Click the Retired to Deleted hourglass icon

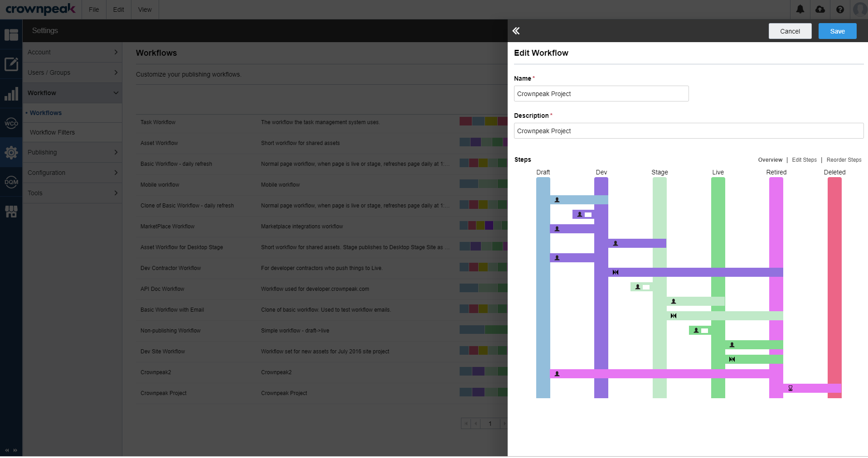pyautogui.click(x=790, y=388)
